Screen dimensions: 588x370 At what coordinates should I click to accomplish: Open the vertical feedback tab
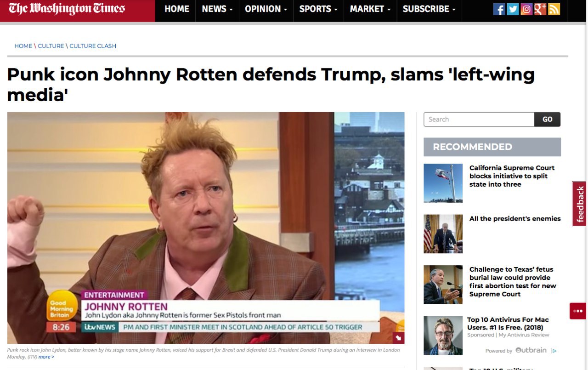(580, 204)
